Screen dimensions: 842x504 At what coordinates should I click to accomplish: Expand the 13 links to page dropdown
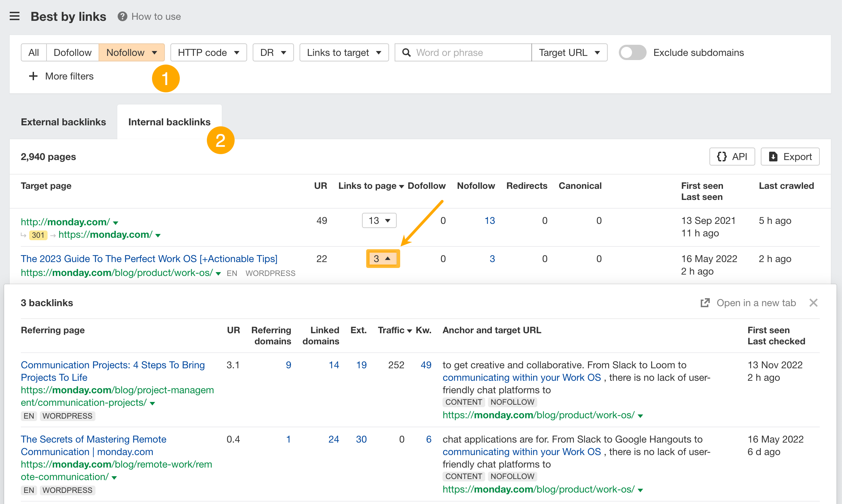coord(379,220)
